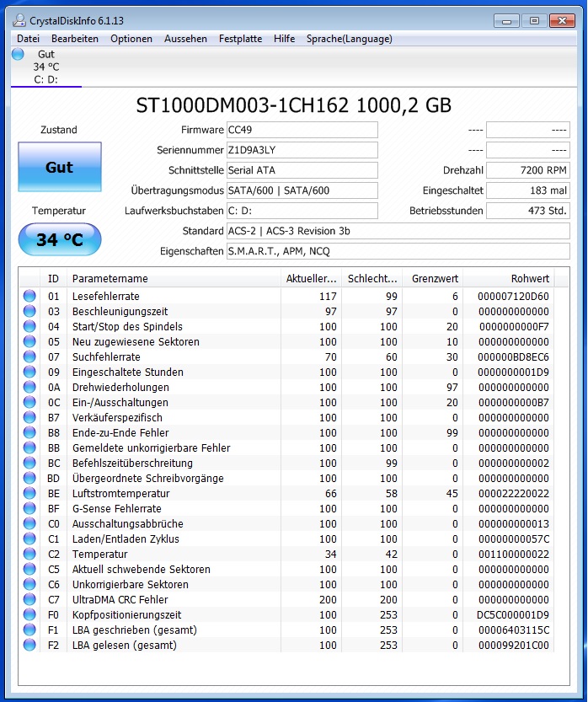Viewport: 588px width, 702px height.
Task: Open the Bearbeiten menu
Action: pos(75,39)
